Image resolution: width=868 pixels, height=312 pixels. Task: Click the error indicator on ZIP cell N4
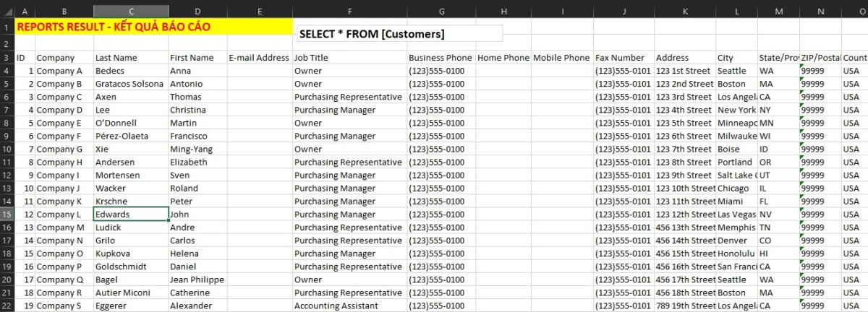pyautogui.click(x=802, y=66)
